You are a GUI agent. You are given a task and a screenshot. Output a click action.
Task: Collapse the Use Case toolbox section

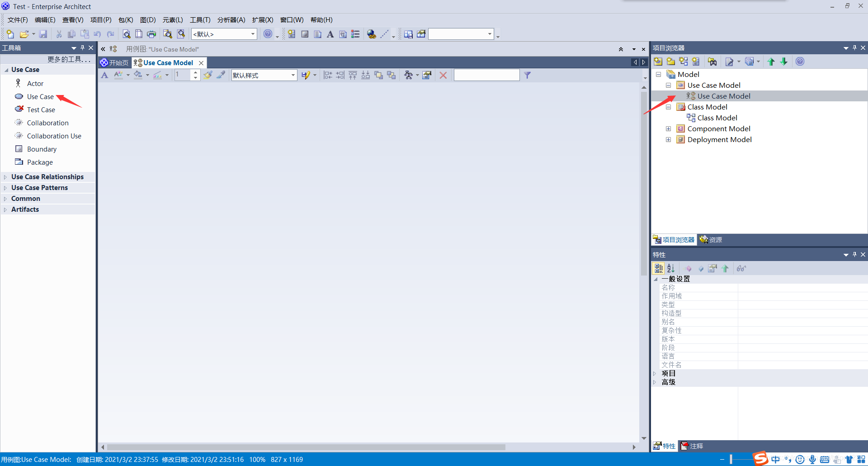(6, 70)
